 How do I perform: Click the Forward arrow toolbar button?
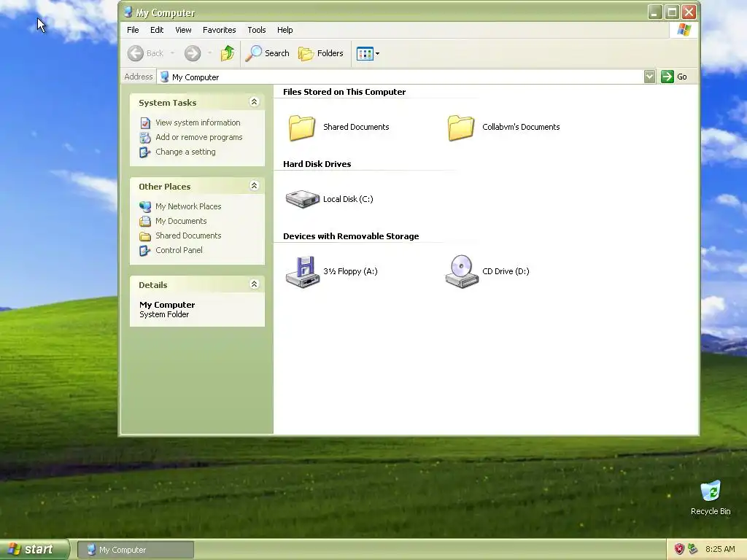tap(193, 53)
